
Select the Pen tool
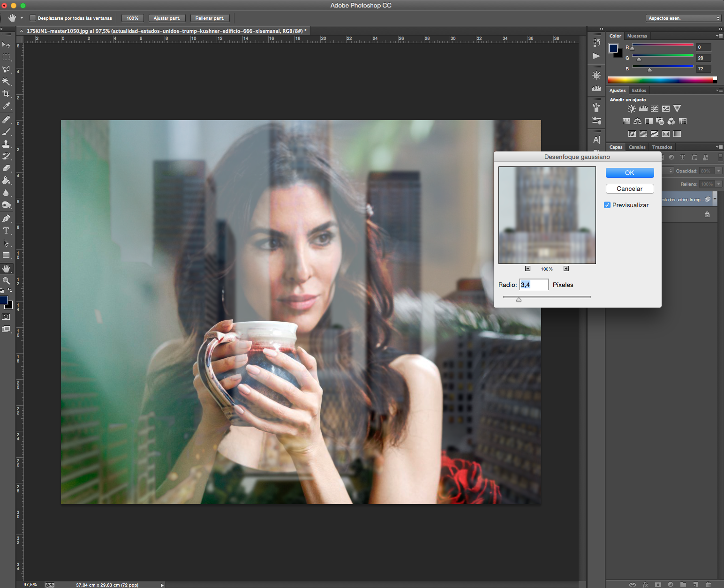pyautogui.click(x=6, y=219)
